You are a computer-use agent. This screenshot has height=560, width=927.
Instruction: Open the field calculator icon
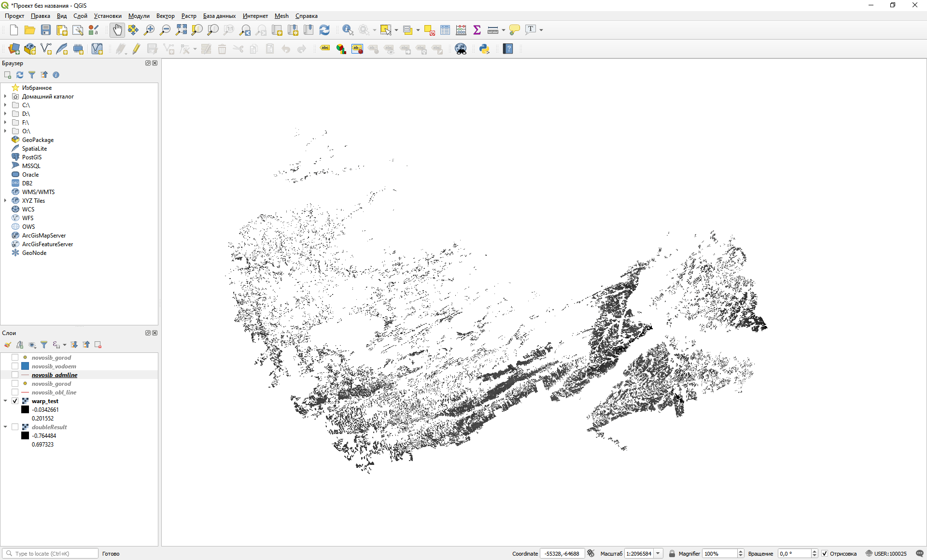click(x=461, y=30)
